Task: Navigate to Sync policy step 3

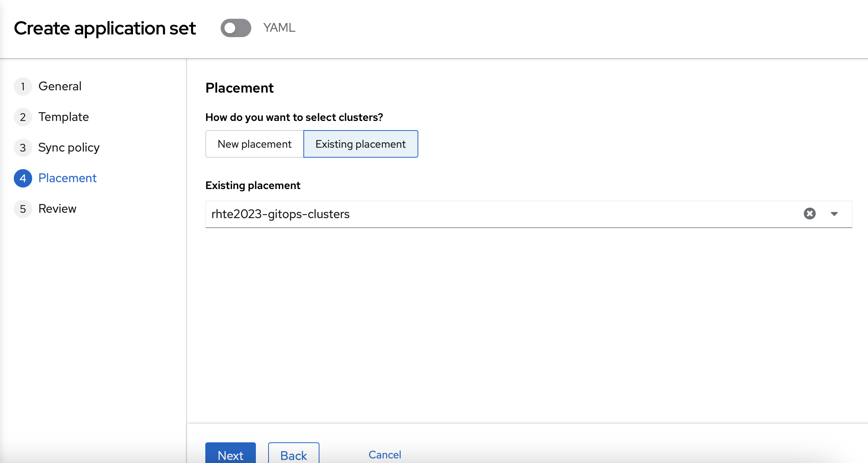Action: tap(68, 147)
